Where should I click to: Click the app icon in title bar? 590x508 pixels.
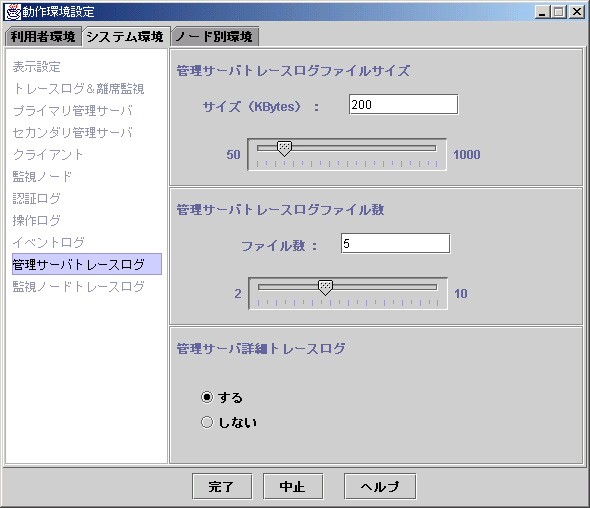(12, 12)
